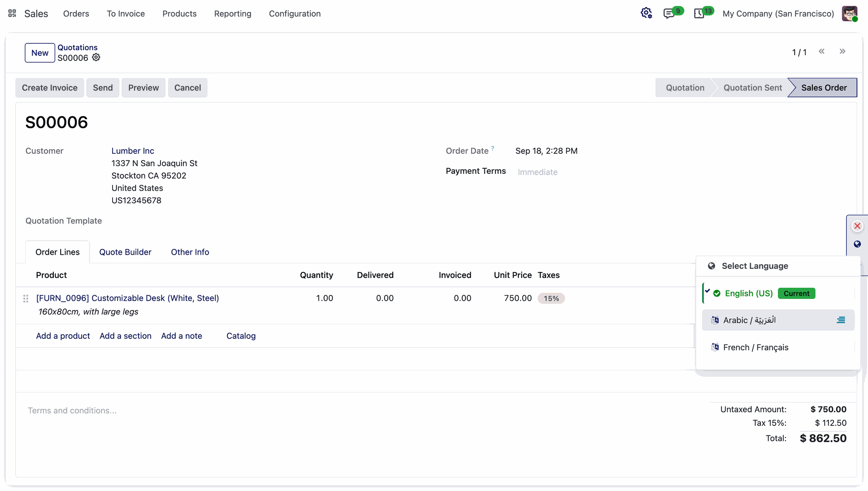Open the Products menu
The image size is (868, 491).
tap(179, 14)
